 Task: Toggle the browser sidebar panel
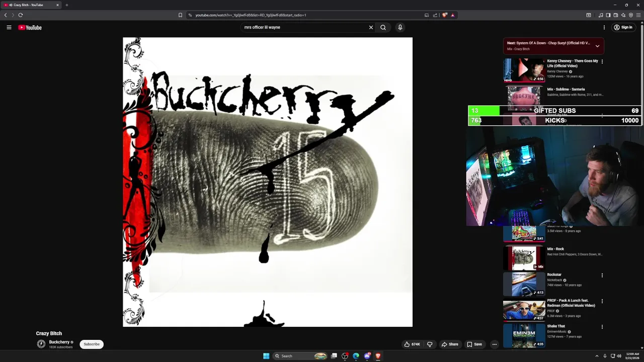[608, 15]
